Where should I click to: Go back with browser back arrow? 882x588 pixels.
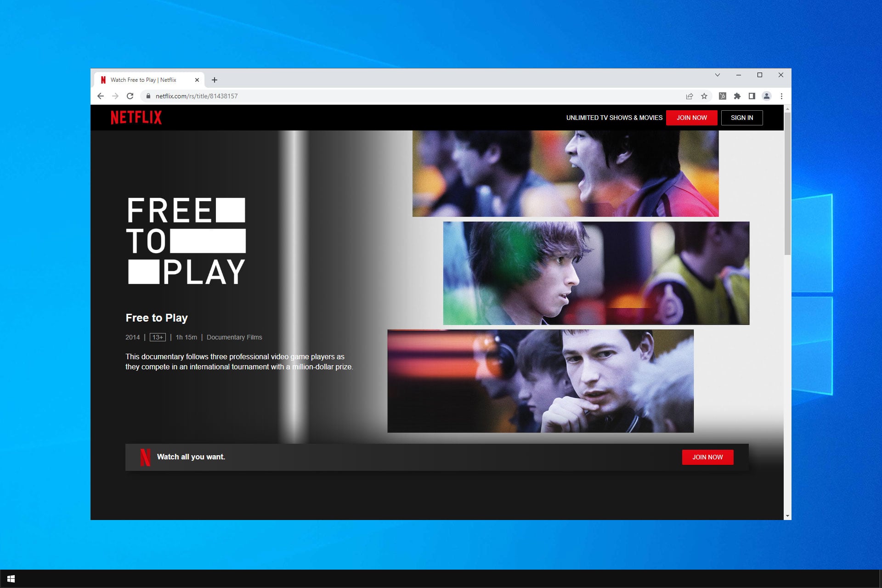tap(101, 96)
